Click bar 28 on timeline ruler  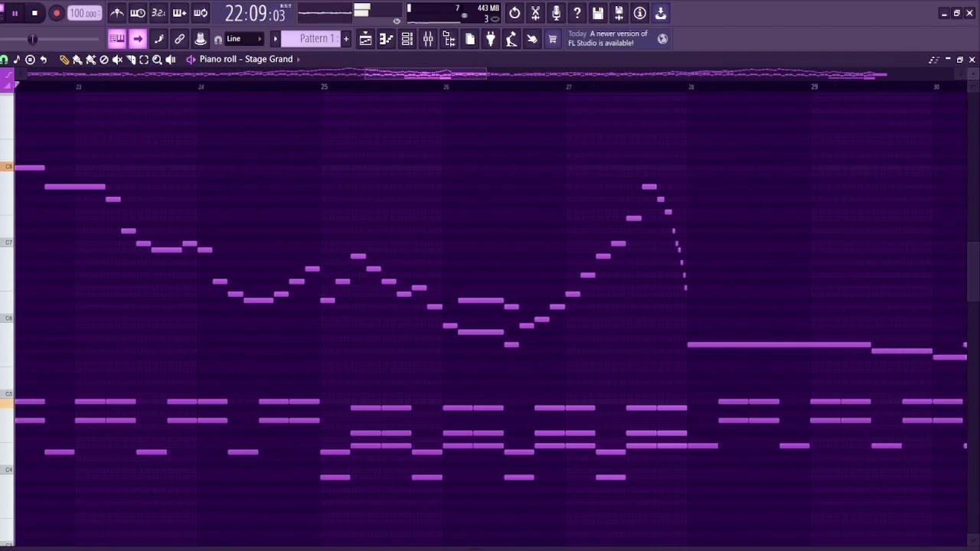(691, 86)
